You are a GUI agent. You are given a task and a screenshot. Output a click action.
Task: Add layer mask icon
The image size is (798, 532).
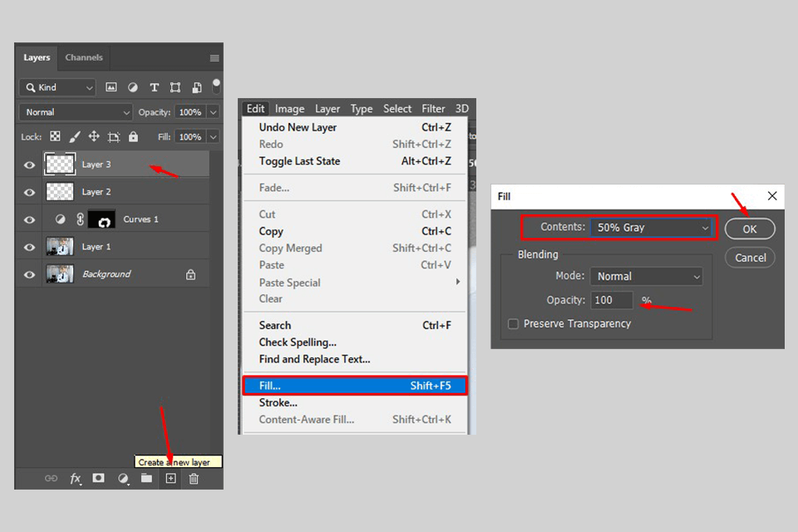point(98,477)
